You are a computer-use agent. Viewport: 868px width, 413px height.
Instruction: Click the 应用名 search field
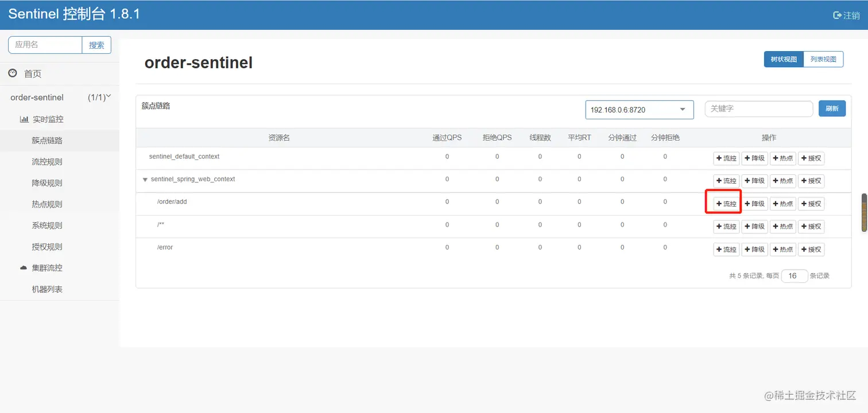[x=45, y=45]
